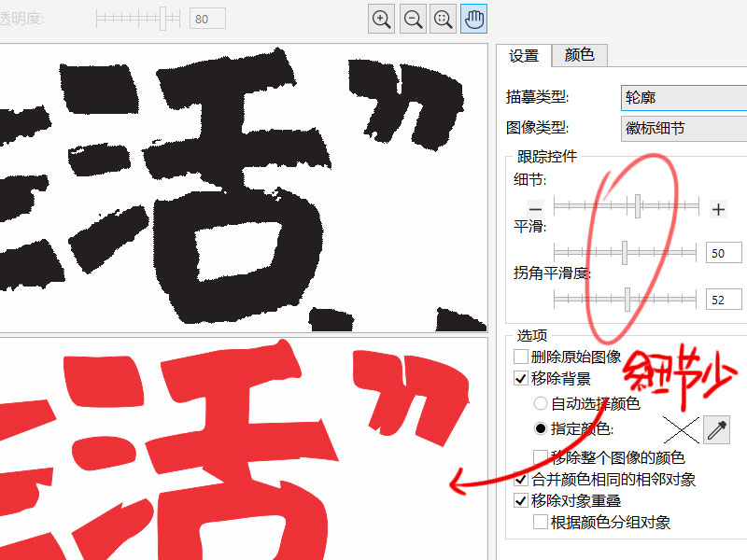Select the 自动选择颜色 radio button
Viewport: 747px width, 560px height.
click(541, 404)
